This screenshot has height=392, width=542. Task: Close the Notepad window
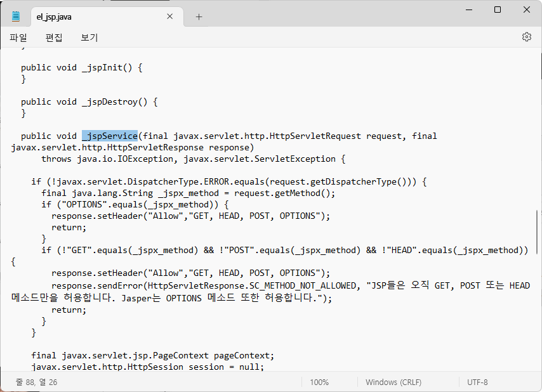(526, 10)
